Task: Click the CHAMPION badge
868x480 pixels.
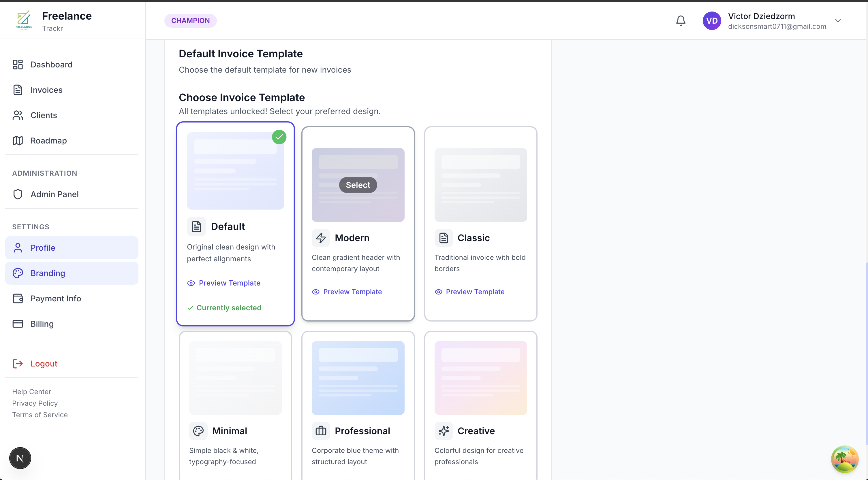Action: (190, 20)
